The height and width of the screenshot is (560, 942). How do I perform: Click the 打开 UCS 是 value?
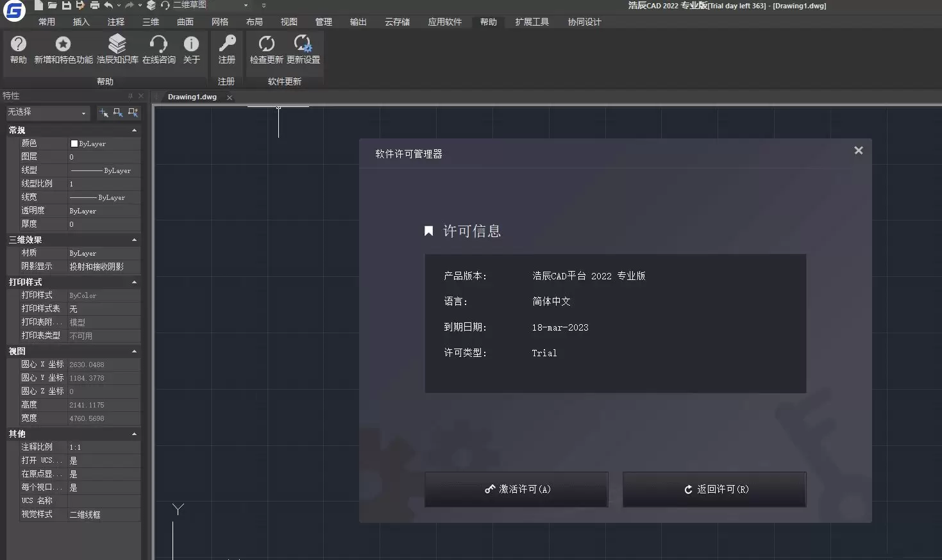(x=104, y=461)
